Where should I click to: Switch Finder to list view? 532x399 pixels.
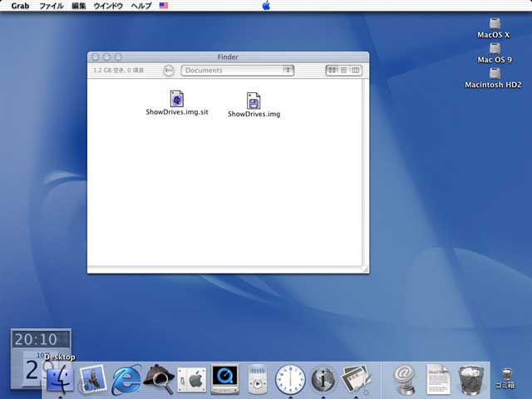[x=344, y=71]
